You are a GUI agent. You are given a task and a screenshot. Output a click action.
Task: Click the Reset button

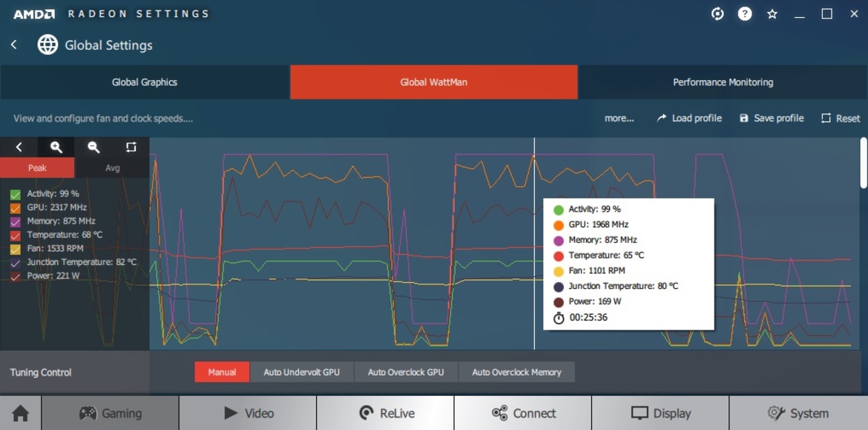pos(841,118)
